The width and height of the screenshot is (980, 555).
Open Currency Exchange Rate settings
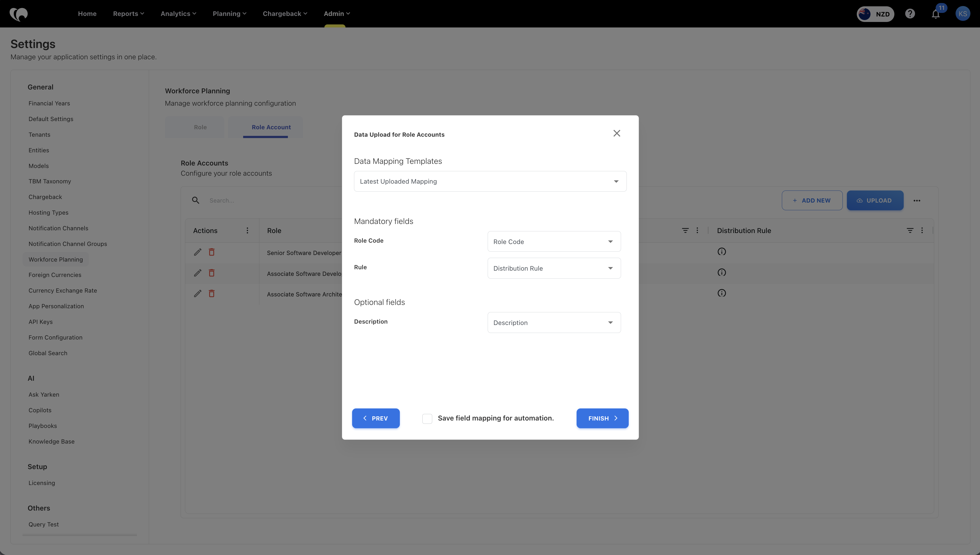tap(63, 290)
